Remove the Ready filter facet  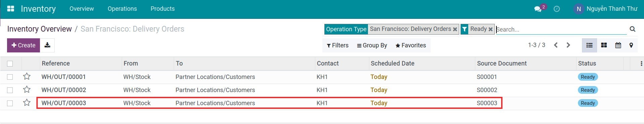click(x=490, y=29)
